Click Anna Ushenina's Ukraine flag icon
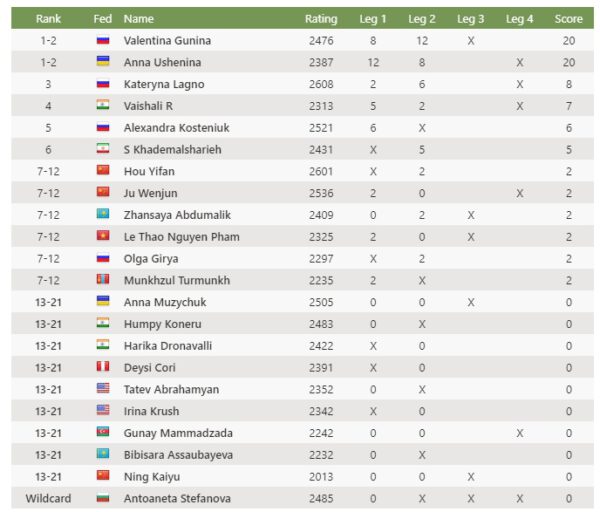Image resolution: width=600 pixels, height=512 pixels. tap(102, 62)
